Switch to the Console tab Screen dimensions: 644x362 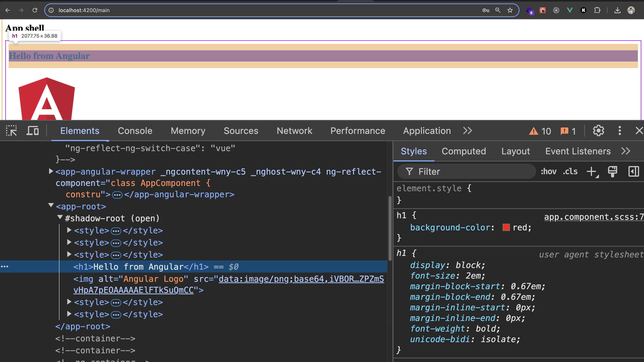coord(135,131)
